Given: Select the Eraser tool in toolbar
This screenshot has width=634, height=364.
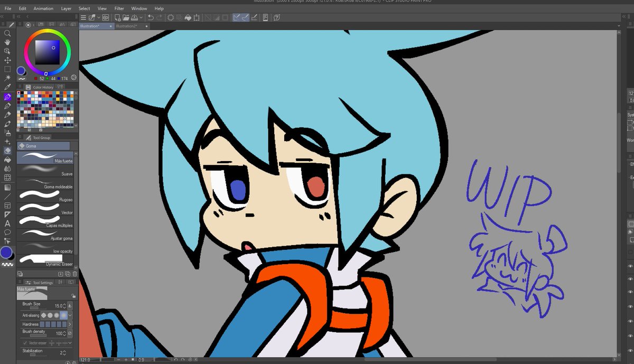Looking at the screenshot, I should [7, 151].
